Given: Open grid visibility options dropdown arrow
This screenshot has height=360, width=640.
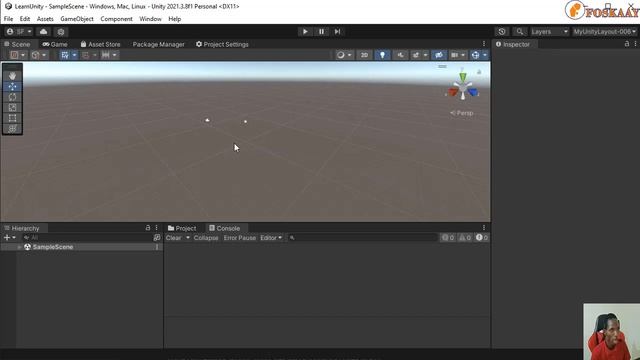Looking at the screenshot, I should (x=74, y=55).
